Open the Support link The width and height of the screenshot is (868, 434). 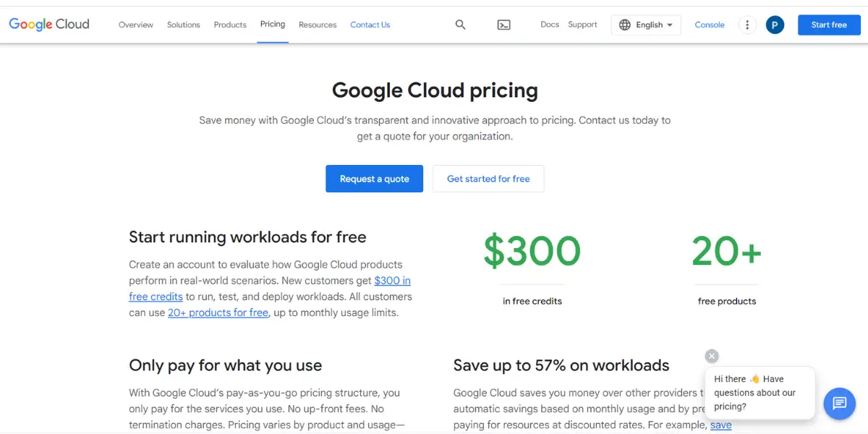tap(582, 25)
